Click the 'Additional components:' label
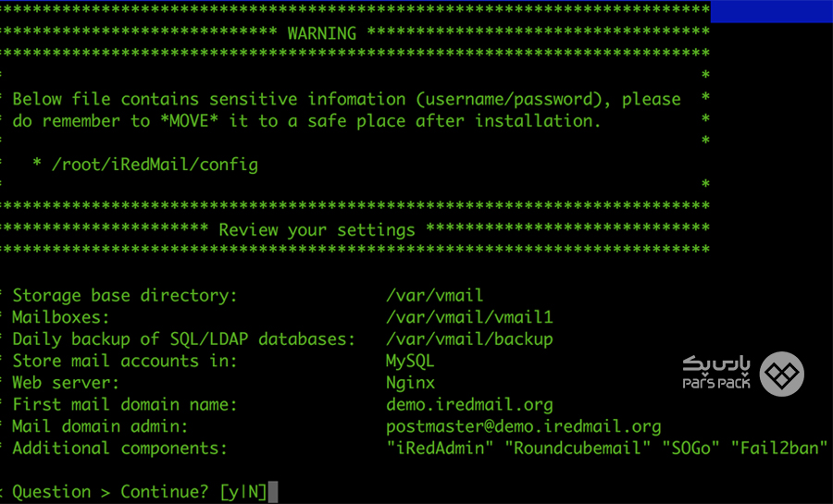The width and height of the screenshot is (833, 504). [119, 449]
